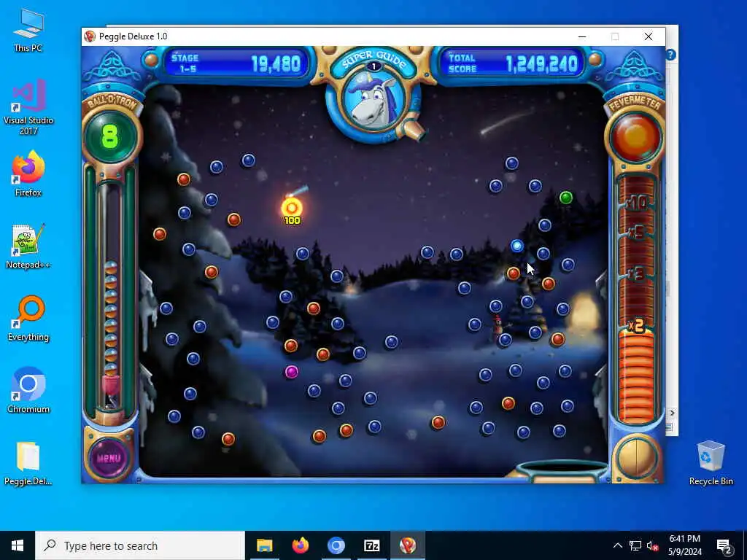
Task: Click the glowing 100-point peg
Action: [292, 208]
